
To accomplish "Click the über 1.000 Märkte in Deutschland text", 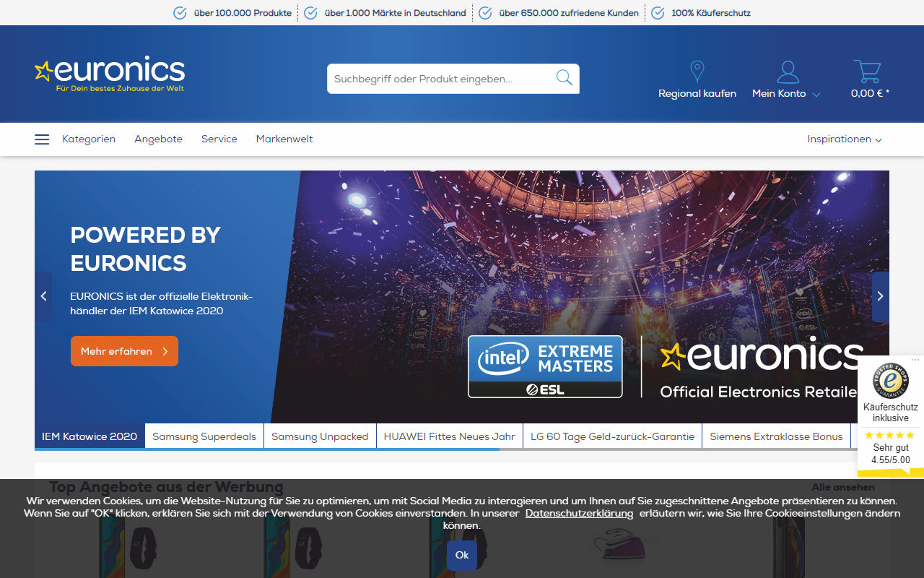I will (396, 13).
